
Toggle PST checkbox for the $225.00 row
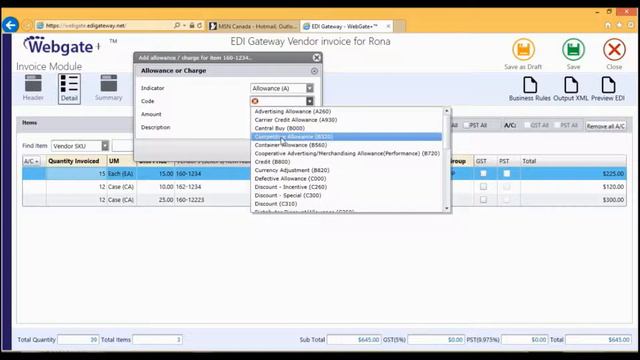coord(507,173)
